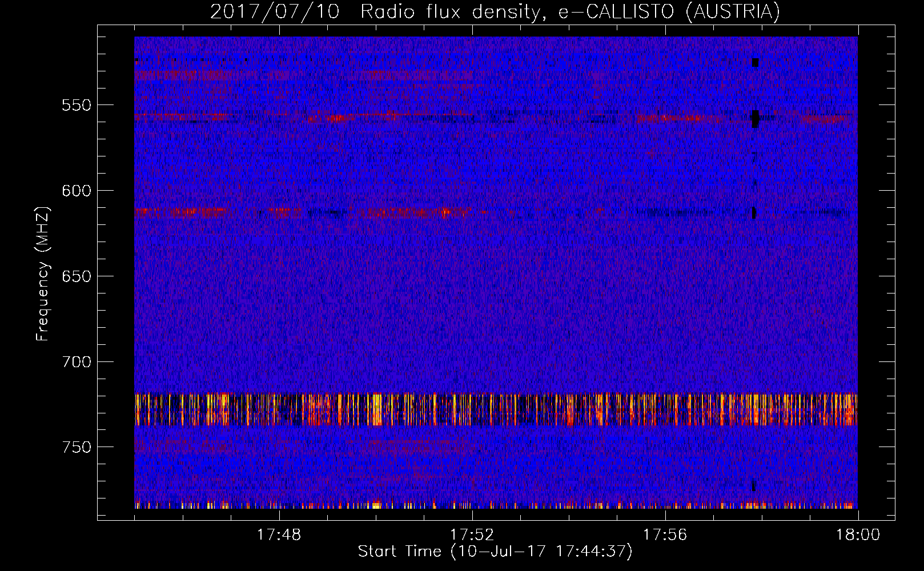Click the bright yellow interference band near 730 MHz
This screenshot has width=924, height=571.
496,409
